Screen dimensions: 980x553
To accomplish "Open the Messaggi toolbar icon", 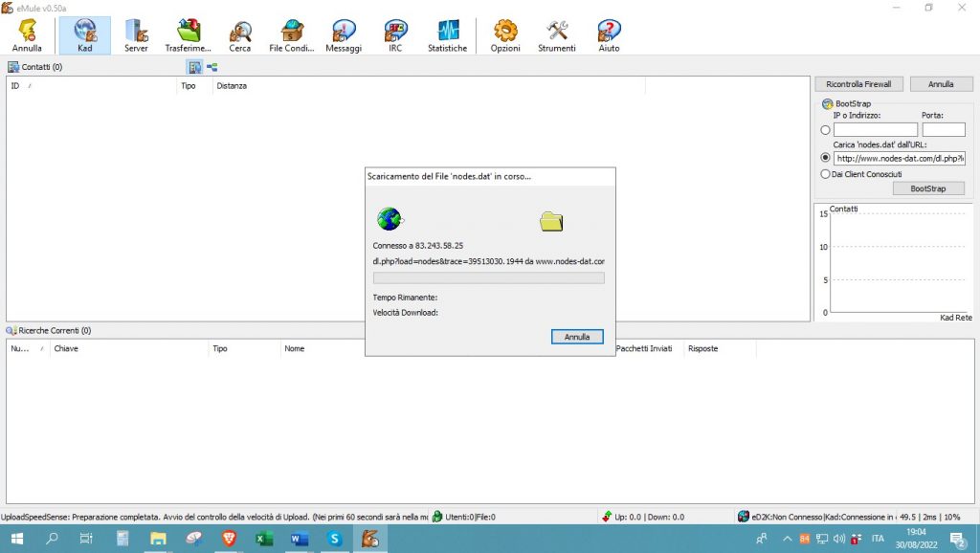I will 344,35.
